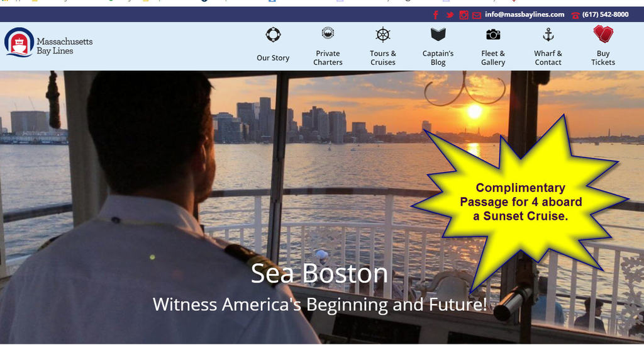644x345 pixels.
Task: Click the red telephone icon
Action: point(575,16)
